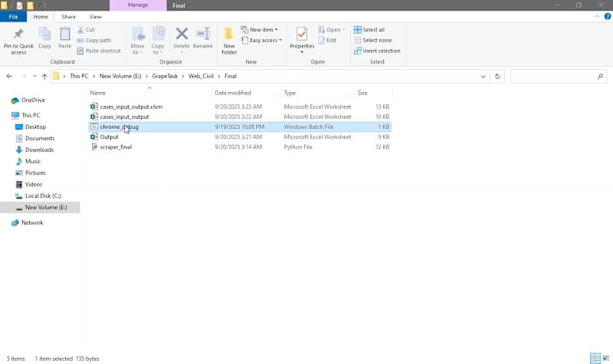Switch to large icons view in status bar
This screenshot has width=613, height=364.
[x=605, y=358]
